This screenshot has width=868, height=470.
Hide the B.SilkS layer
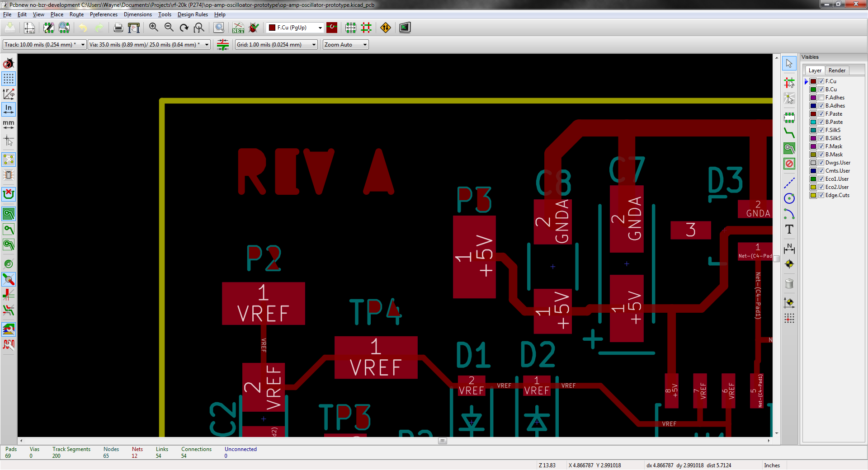[x=821, y=138]
